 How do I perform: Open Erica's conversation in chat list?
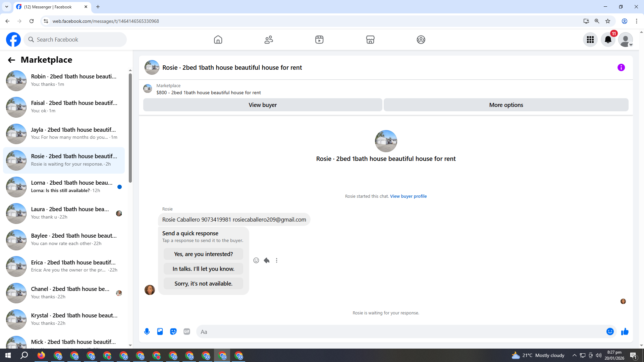(64, 266)
